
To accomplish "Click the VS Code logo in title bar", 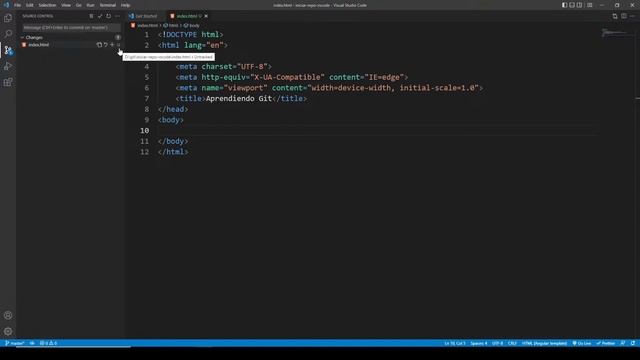I will tap(6, 5).
